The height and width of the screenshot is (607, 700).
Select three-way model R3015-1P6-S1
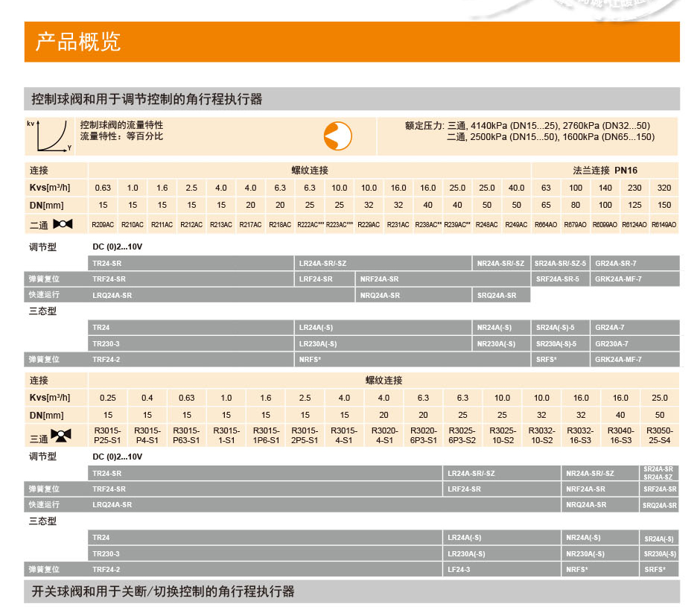pyautogui.click(x=266, y=436)
